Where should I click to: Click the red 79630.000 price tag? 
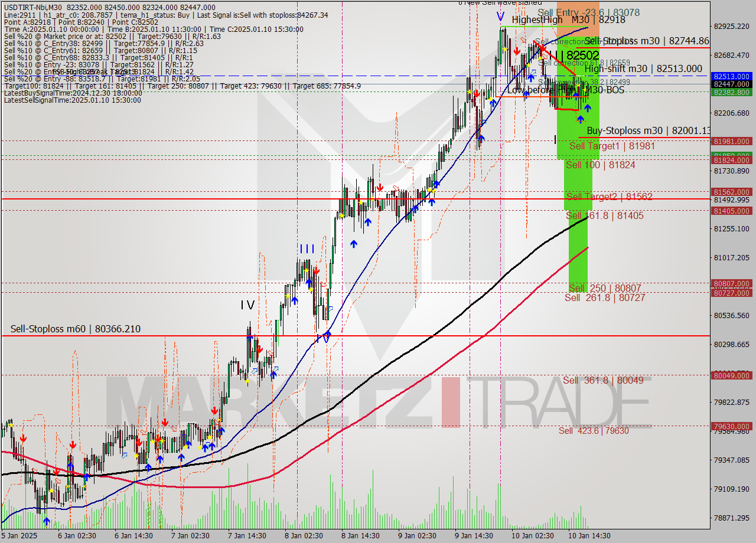[x=732, y=426]
